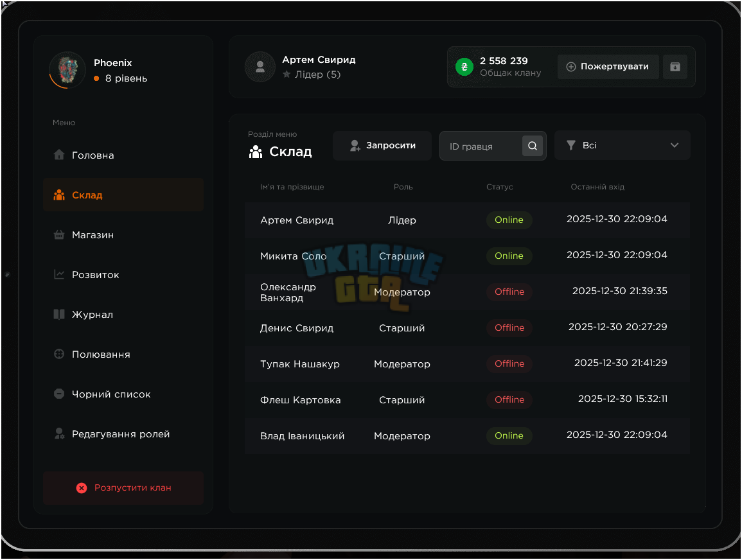Viewport: 742px width, 560px height.
Task: Click Online status badge of Микита Соло
Action: (x=509, y=256)
